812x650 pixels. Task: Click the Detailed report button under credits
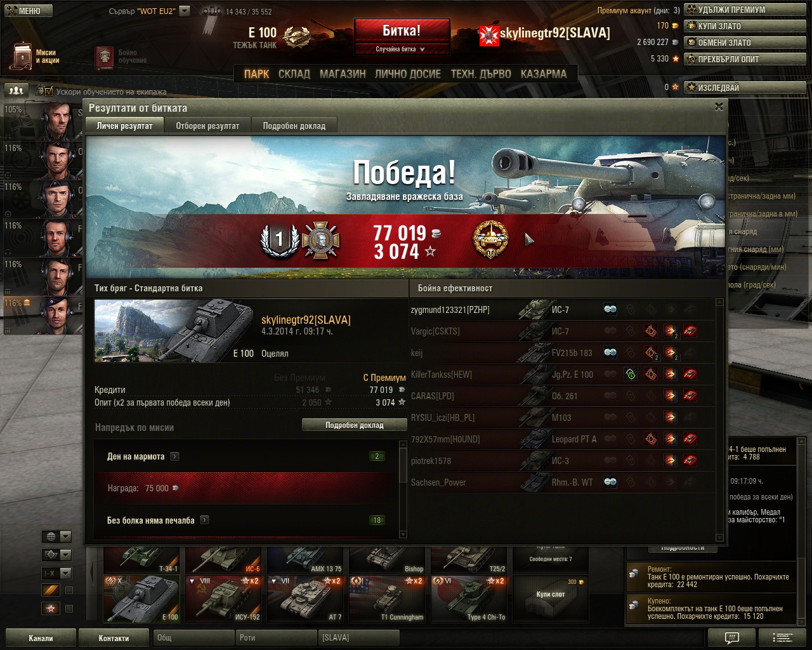(x=354, y=425)
